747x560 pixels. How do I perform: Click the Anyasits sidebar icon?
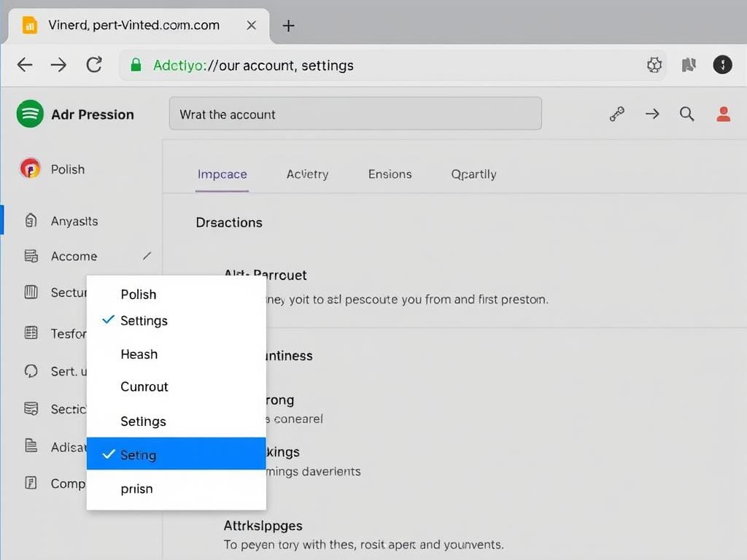click(x=31, y=221)
